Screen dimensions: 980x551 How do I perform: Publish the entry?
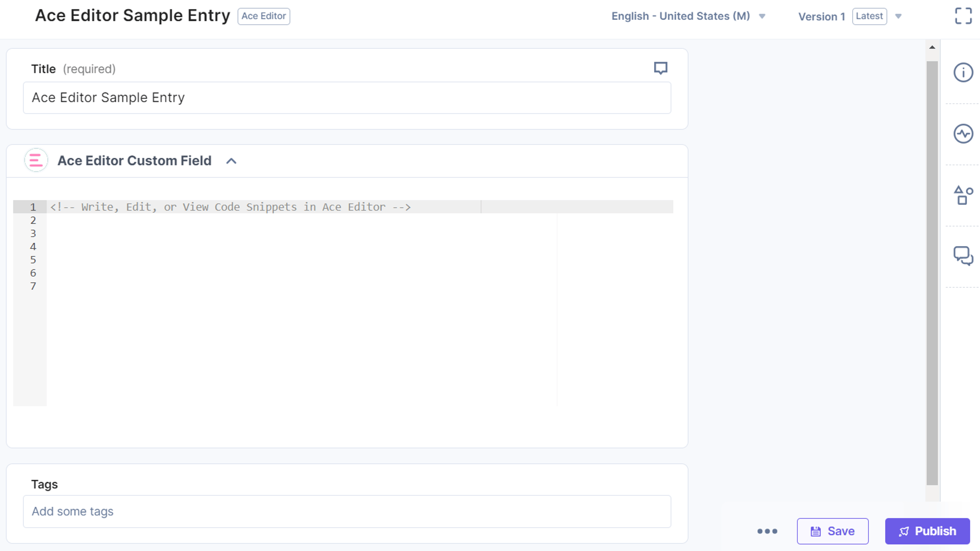pos(927,531)
